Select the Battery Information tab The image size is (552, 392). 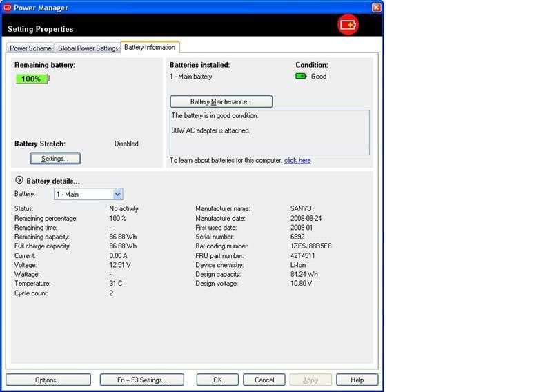click(x=150, y=48)
